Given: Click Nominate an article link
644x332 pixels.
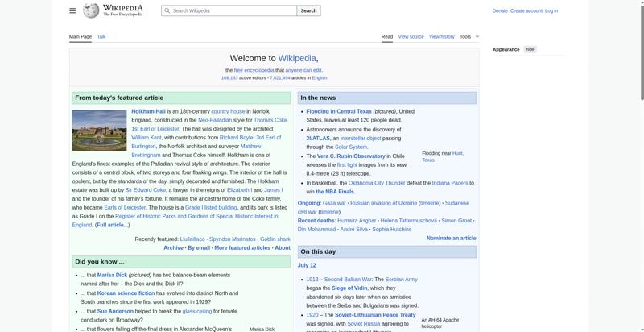Looking at the screenshot, I should click(x=451, y=238).
